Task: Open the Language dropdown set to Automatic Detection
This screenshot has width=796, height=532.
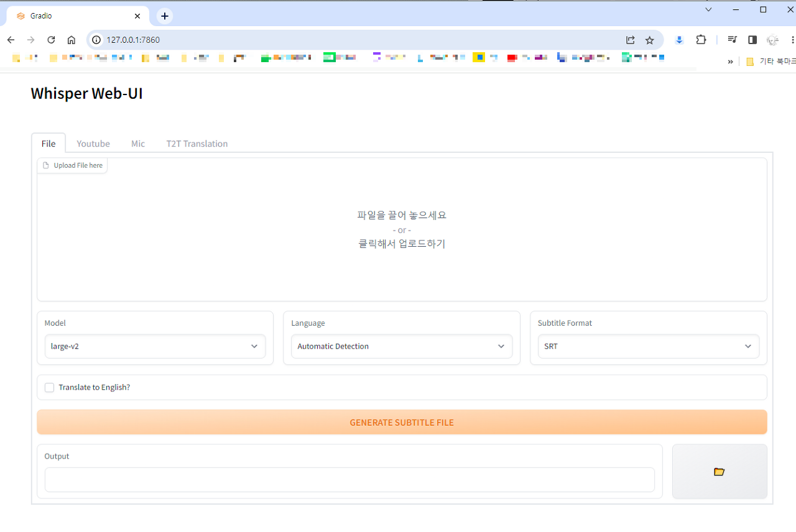Action: (401, 346)
